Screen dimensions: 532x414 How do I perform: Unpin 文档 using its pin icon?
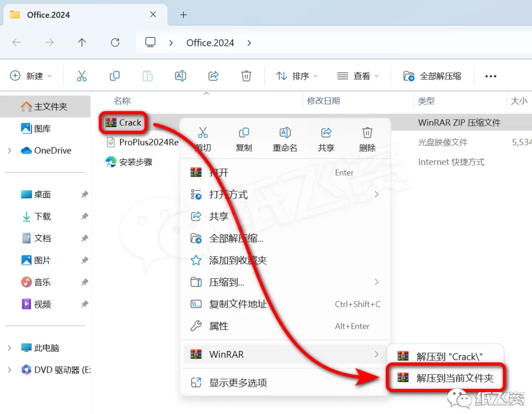pos(85,238)
